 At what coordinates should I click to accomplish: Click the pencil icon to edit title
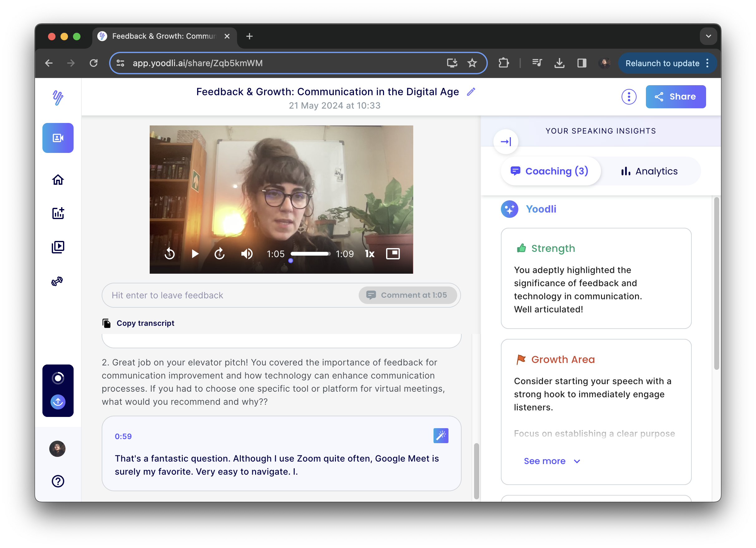(x=471, y=92)
